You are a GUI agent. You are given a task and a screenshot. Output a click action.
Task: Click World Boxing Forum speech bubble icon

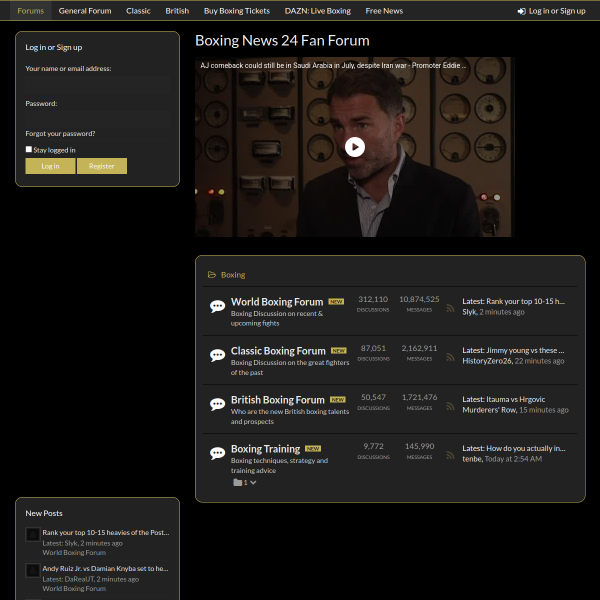[x=217, y=307]
